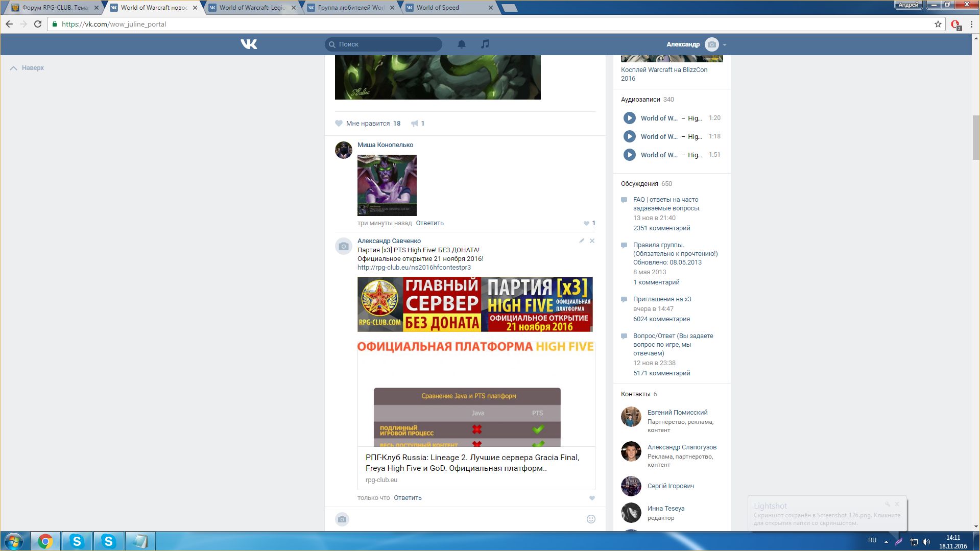Open the Аудиозаписи 340 section
The height and width of the screenshot is (551, 980).
click(647, 100)
